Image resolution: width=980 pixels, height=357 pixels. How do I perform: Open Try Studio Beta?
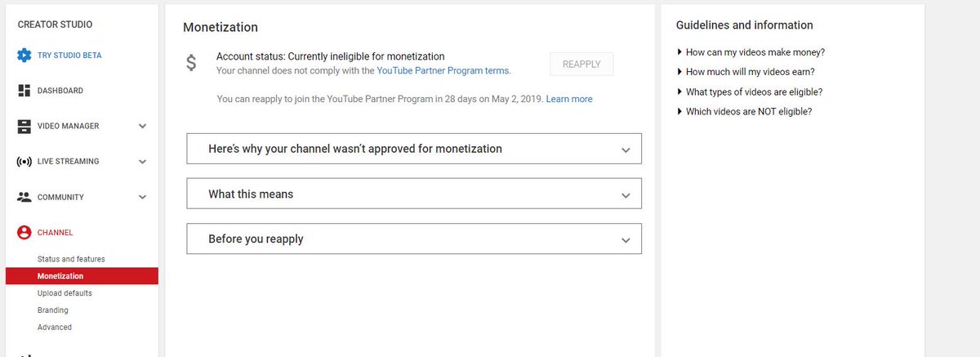(69, 56)
